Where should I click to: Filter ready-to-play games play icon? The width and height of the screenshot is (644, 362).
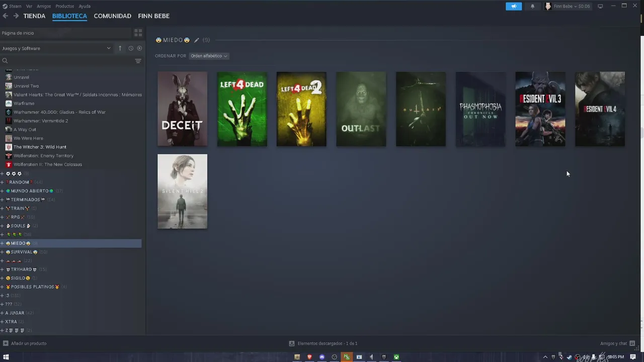coord(139,48)
